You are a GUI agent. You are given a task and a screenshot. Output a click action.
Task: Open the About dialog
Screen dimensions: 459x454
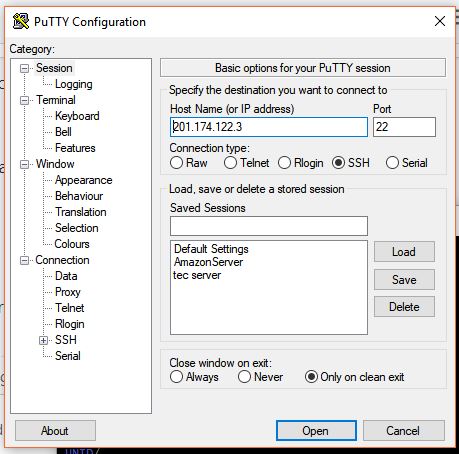click(x=55, y=431)
